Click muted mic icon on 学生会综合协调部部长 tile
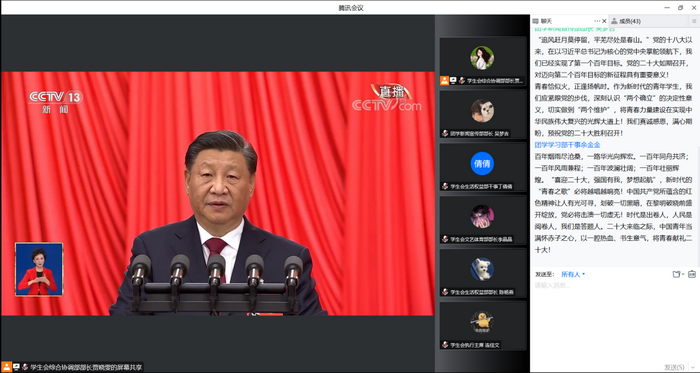700x373 pixels. coord(462,81)
